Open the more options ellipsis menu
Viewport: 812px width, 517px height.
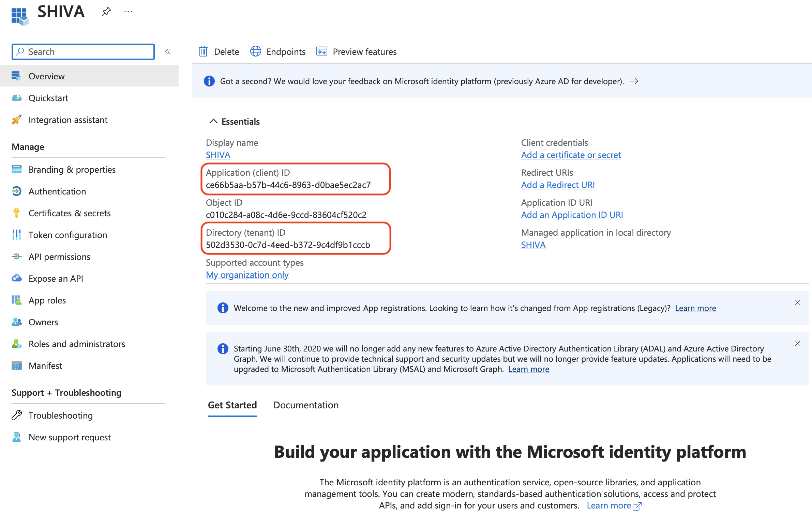pos(128,12)
